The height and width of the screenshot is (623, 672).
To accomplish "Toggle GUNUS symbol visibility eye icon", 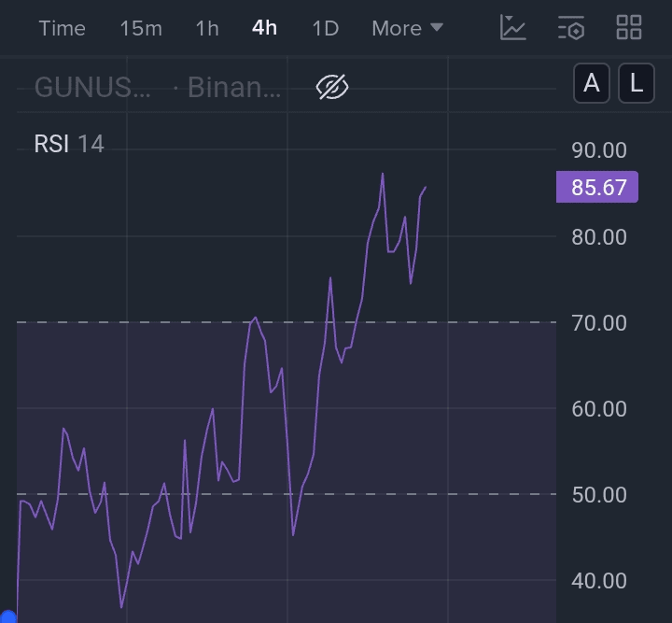I will (x=332, y=87).
